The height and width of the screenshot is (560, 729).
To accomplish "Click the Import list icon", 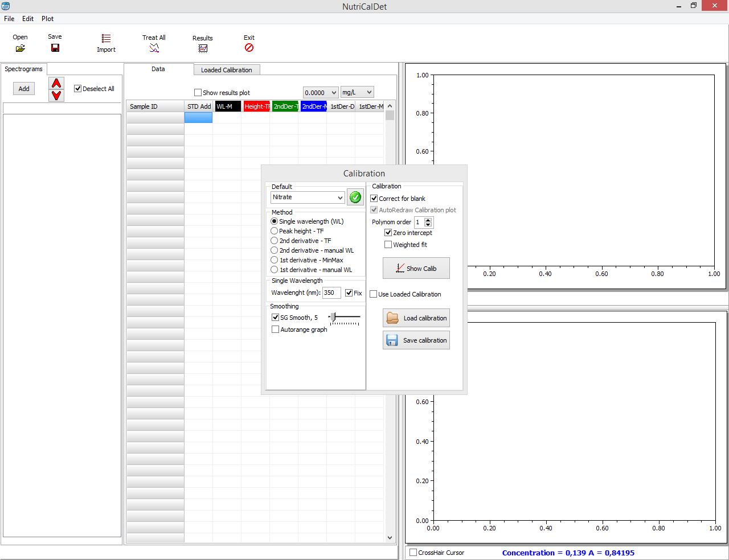I will (x=106, y=38).
